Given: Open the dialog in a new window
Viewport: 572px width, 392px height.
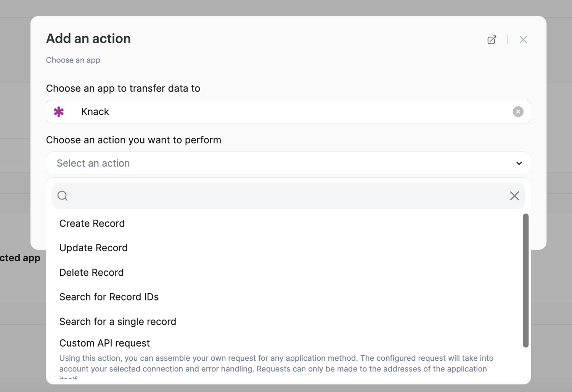Looking at the screenshot, I should point(492,39).
